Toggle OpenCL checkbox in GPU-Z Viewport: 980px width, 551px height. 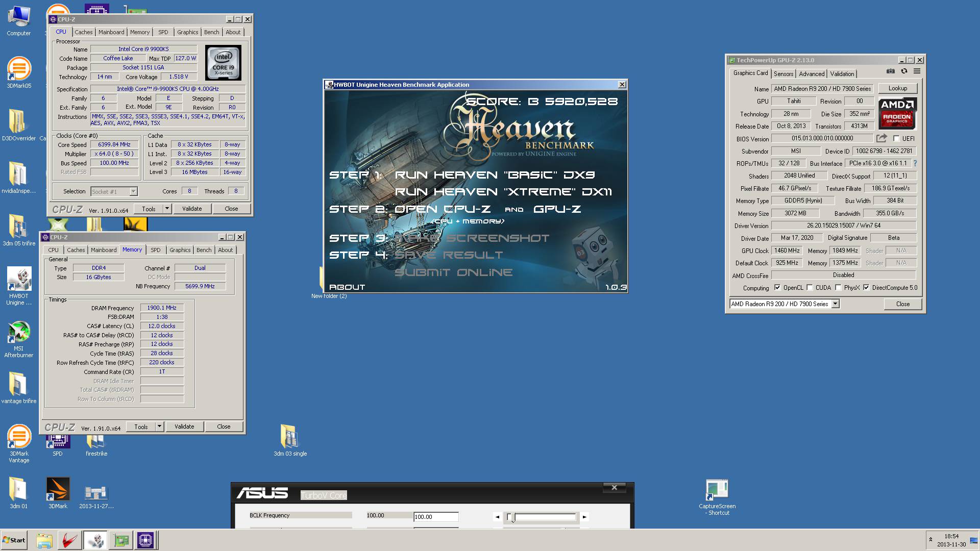coord(777,288)
